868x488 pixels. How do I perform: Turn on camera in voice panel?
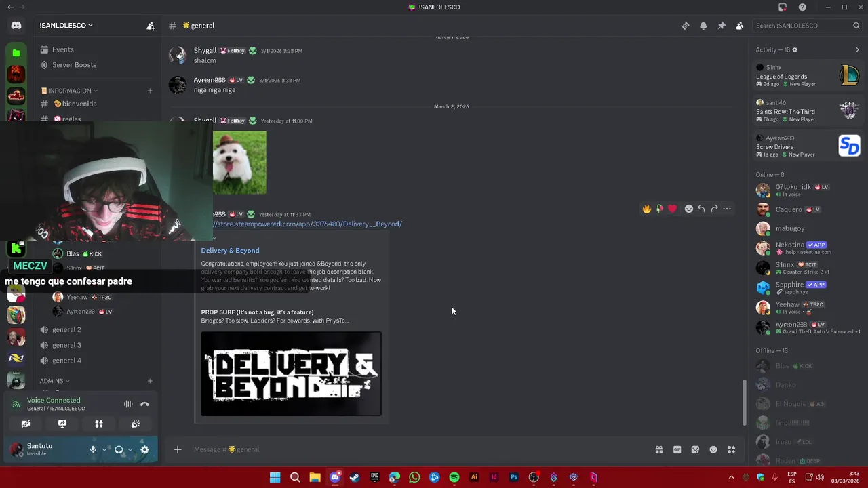(x=26, y=424)
